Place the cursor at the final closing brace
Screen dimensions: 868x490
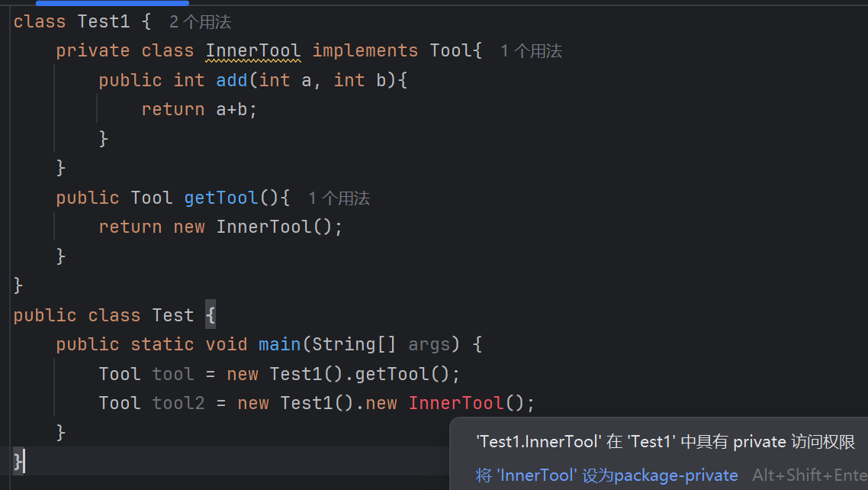pos(18,461)
